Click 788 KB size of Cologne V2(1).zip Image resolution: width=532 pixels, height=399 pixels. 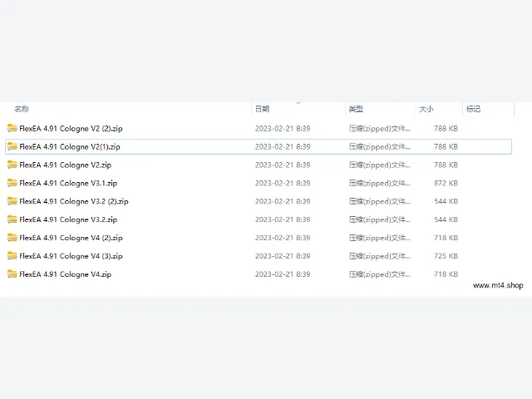pos(446,147)
